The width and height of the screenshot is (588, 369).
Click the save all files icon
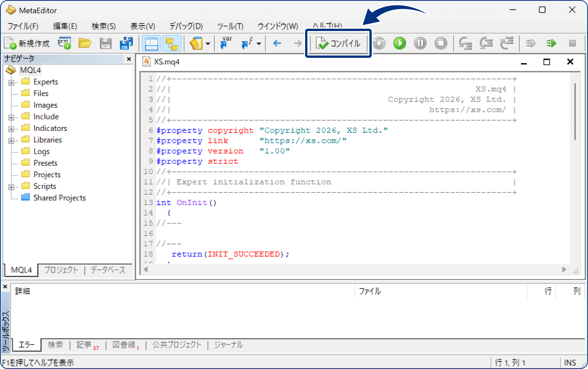tap(126, 43)
